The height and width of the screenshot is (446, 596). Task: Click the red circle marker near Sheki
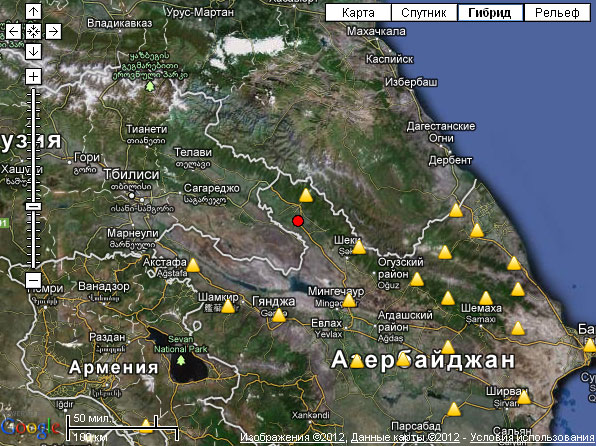298,221
